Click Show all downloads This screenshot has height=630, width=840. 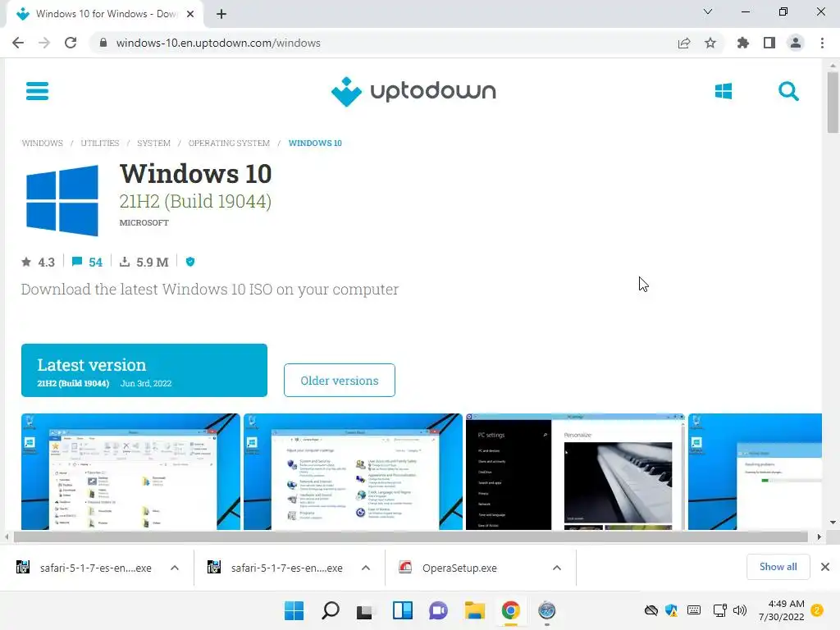pyautogui.click(x=778, y=567)
